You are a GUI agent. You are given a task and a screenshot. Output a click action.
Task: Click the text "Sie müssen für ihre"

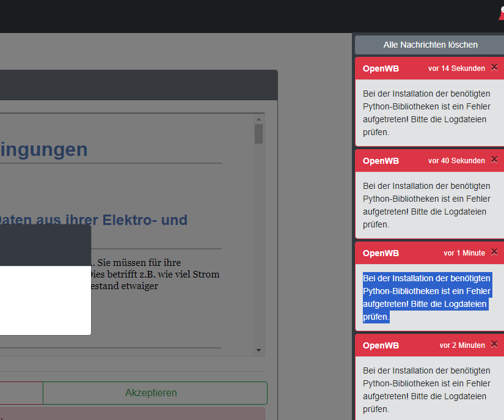(x=139, y=262)
